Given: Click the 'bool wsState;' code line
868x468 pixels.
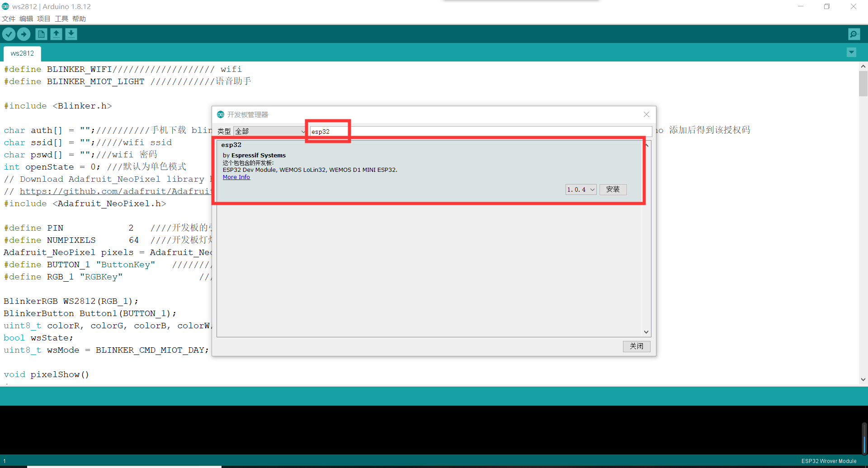Looking at the screenshot, I should [x=38, y=338].
